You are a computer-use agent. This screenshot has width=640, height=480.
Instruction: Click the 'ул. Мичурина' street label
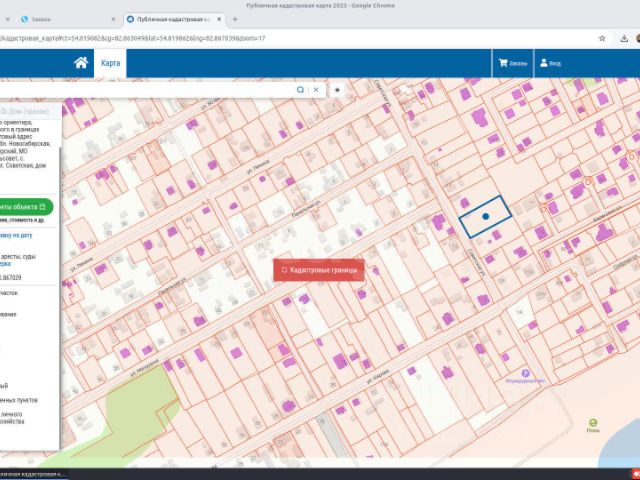(x=144, y=367)
